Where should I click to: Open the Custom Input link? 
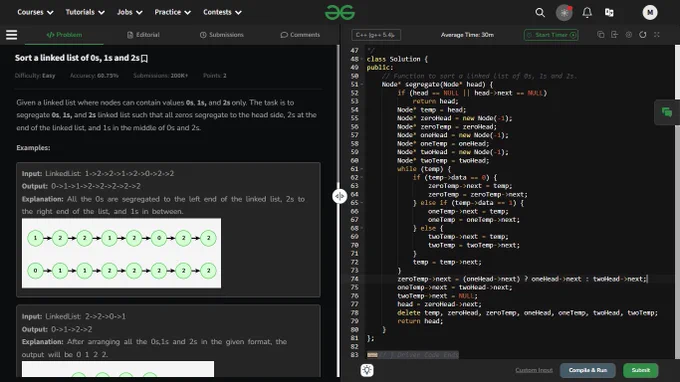click(x=534, y=370)
